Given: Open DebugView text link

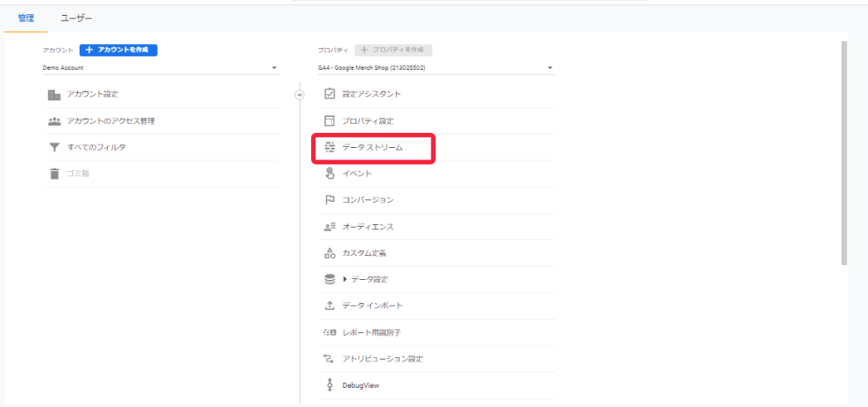Looking at the screenshot, I should coord(361,385).
